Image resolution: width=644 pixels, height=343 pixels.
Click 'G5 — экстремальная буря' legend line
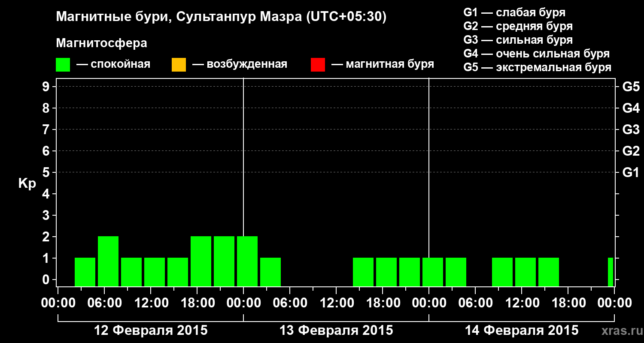[538, 67]
